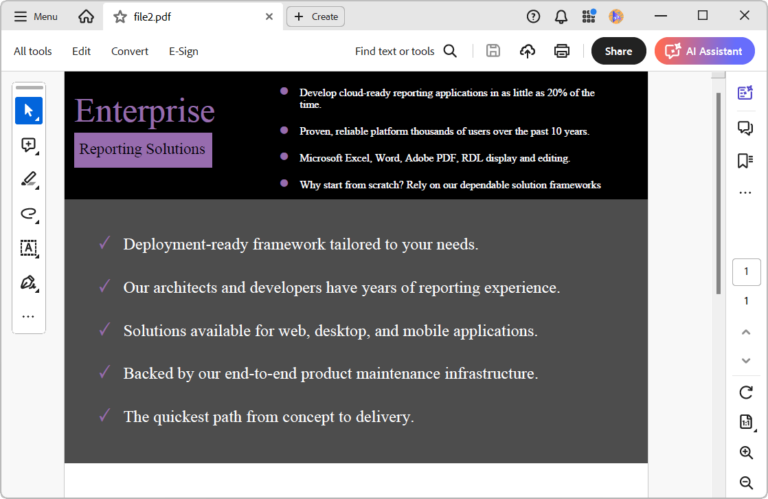The image size is (768, 499).
Task: Activate the add text box tool
Action: [29, 248]
